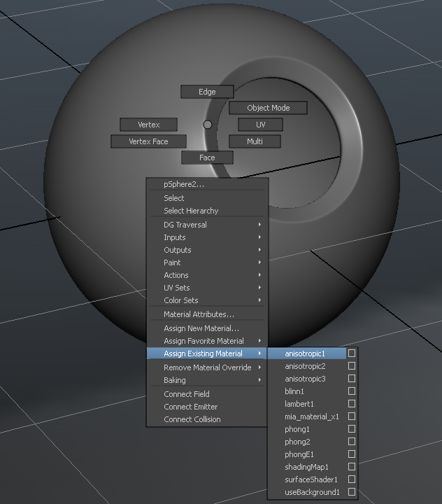Screen dimensions: 442x504
Task: Assign the phongE1 material
Action: point(307,454)
